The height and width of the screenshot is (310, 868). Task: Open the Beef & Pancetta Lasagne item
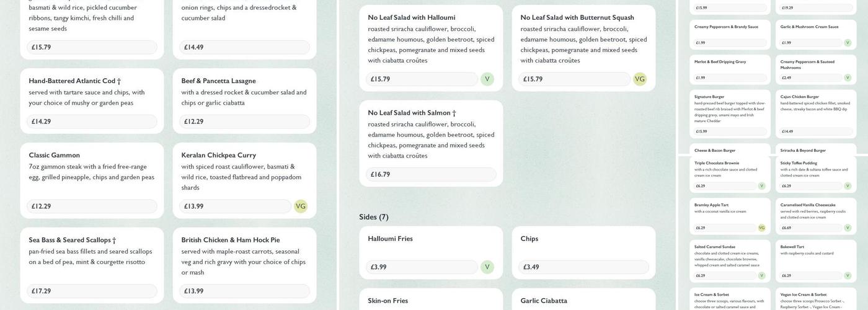click(x=218, y=81)
